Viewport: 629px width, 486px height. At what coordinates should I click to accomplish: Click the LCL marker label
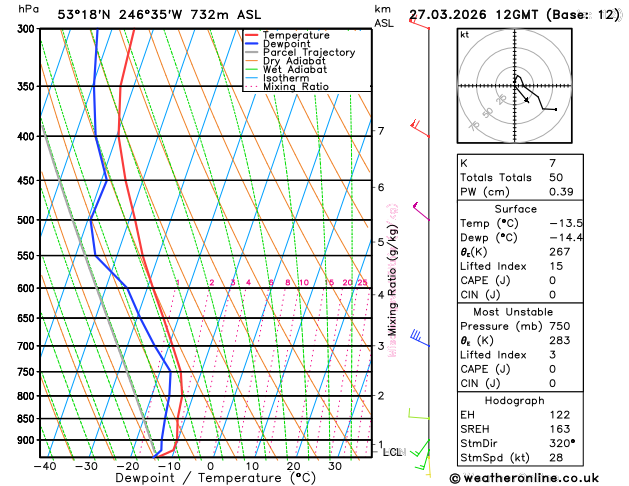point(392,452)
